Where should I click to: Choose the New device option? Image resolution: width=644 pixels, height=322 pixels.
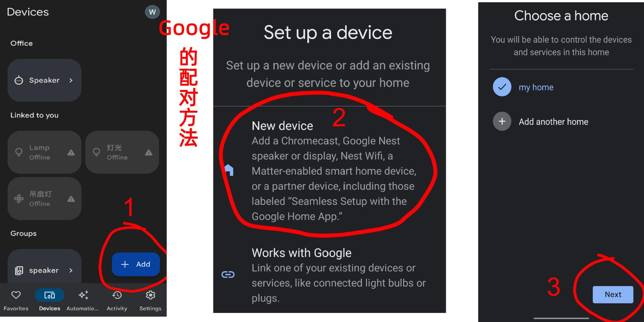[330, 171]
